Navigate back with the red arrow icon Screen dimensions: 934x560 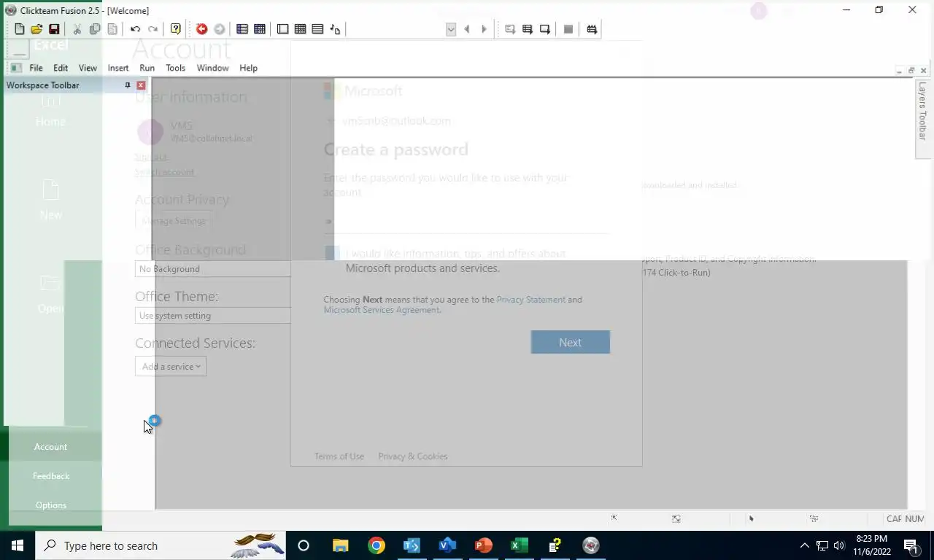[202, 29]
